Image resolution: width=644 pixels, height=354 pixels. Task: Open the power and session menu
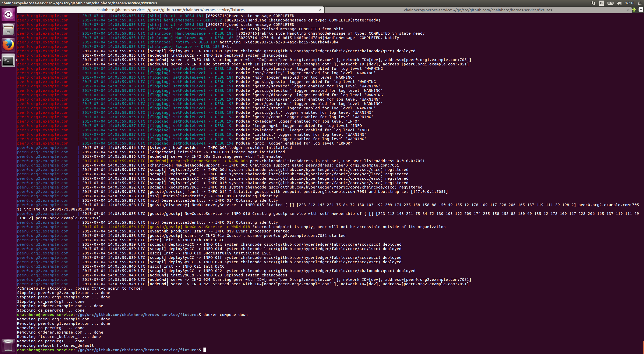639,3
